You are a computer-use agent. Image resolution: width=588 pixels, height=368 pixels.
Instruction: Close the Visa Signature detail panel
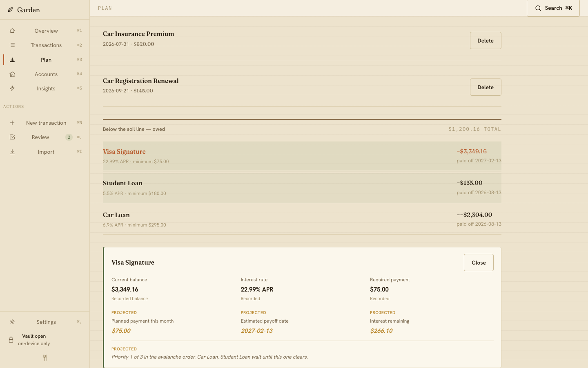click(479, 263)
